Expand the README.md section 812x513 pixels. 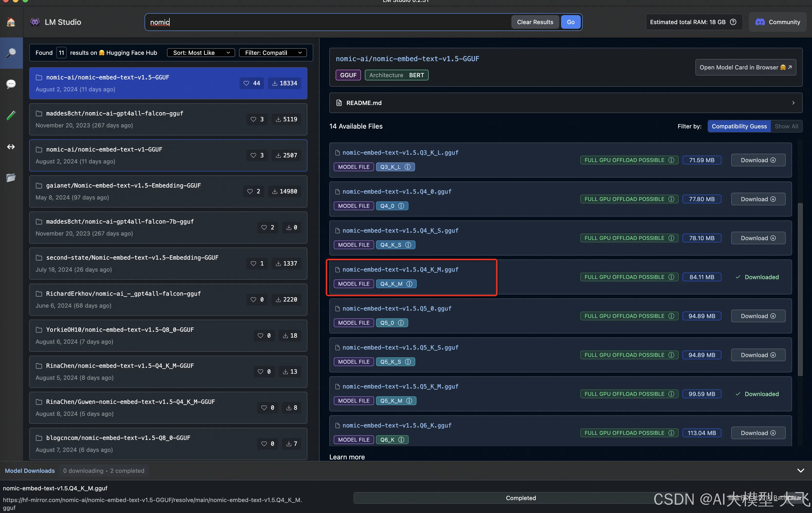pyautogui.click(x=793, y=103)
